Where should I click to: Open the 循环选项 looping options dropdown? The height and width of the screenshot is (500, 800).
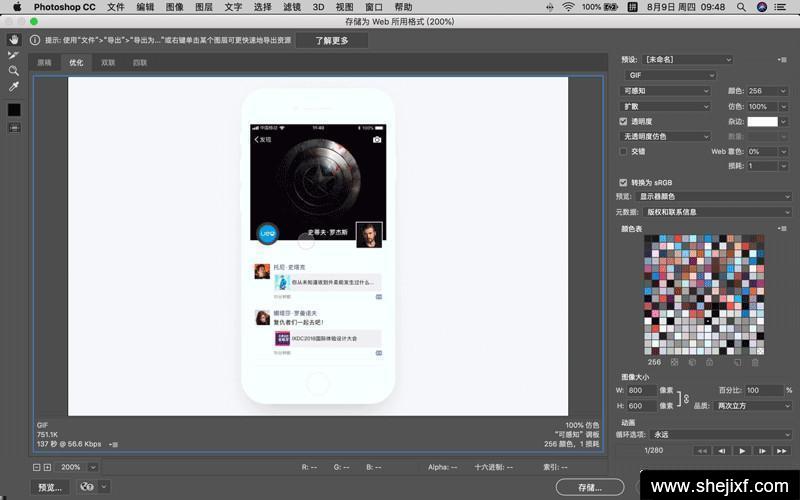(x=720, y=435)
